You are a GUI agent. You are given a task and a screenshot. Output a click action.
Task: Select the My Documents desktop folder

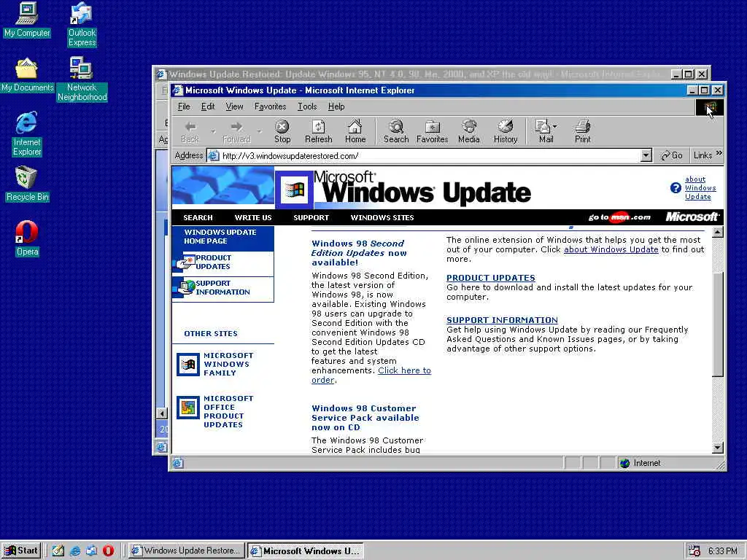click(27, 75)
